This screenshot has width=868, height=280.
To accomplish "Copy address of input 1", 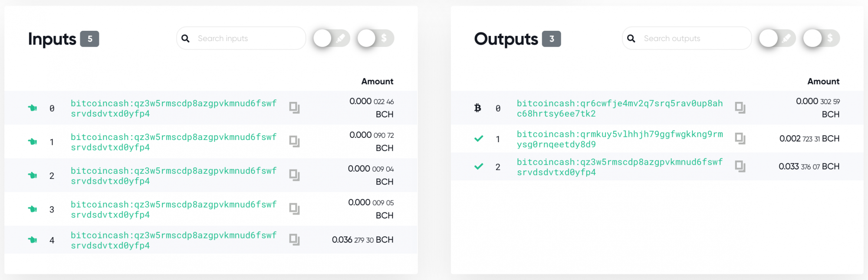I will [294, 141].
